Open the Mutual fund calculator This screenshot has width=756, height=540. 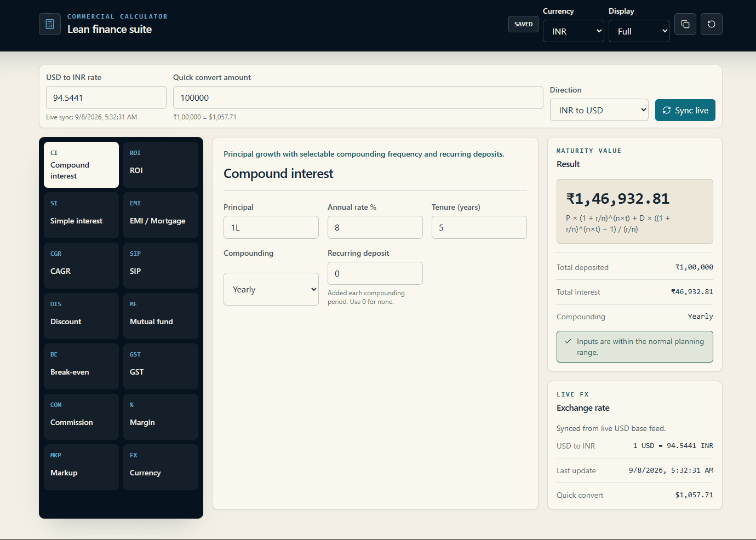pos(161,316)
